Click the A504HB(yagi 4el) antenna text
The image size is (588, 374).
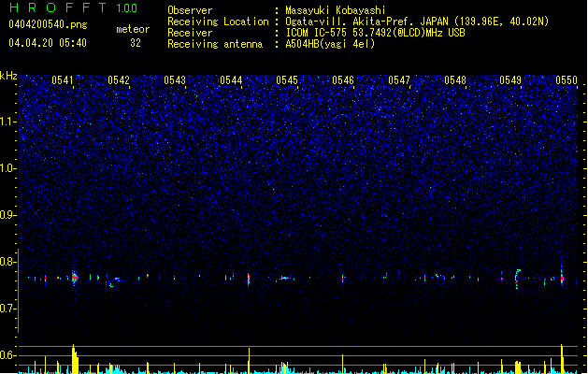pos(330,44)
